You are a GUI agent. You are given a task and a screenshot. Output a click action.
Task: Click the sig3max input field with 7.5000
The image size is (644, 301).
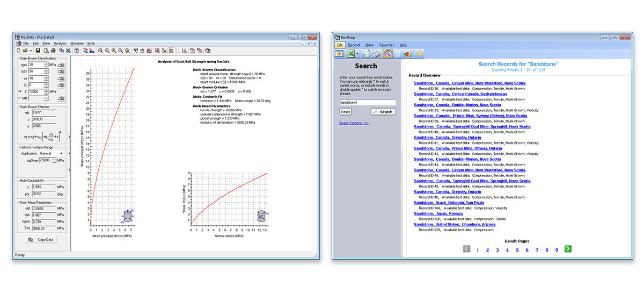[x=45, y=160]
